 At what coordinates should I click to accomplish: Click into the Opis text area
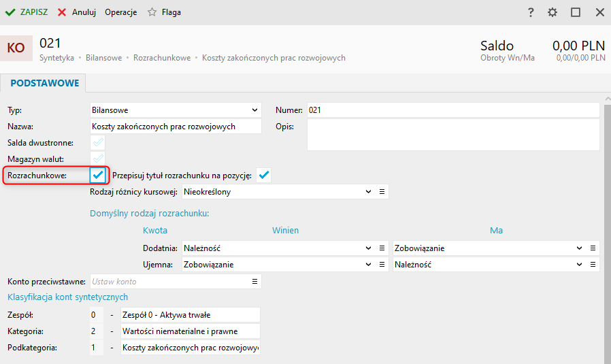[x=452, y=135]
